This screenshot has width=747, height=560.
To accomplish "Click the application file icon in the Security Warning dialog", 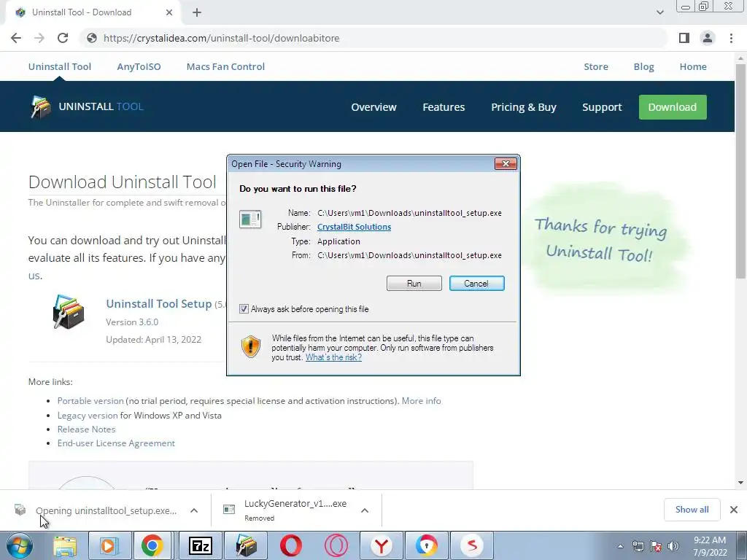I will coord(250,219).
